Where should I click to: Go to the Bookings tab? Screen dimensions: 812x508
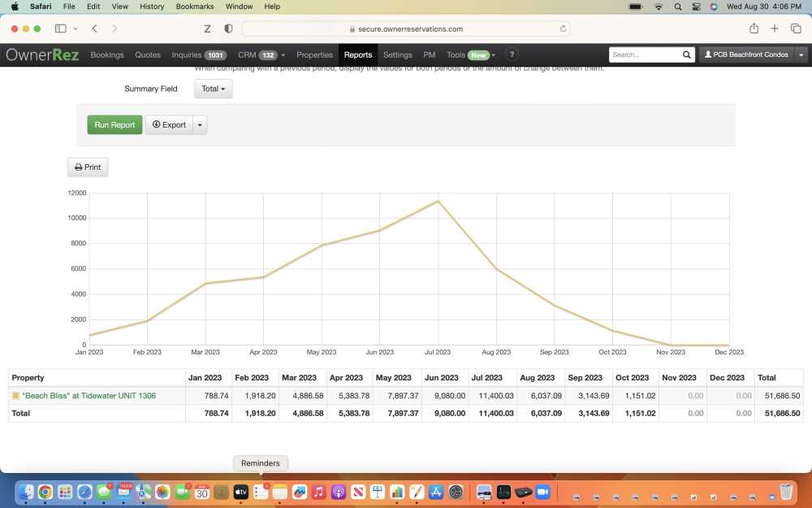point(107,55)
